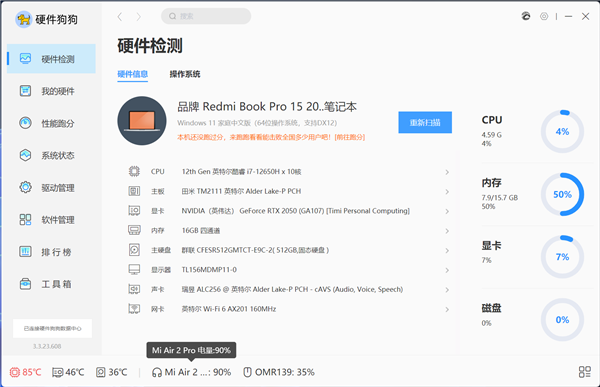600x387 pixels.
Task: Click the CPU temperature 85°C icon
Action: 15,372
